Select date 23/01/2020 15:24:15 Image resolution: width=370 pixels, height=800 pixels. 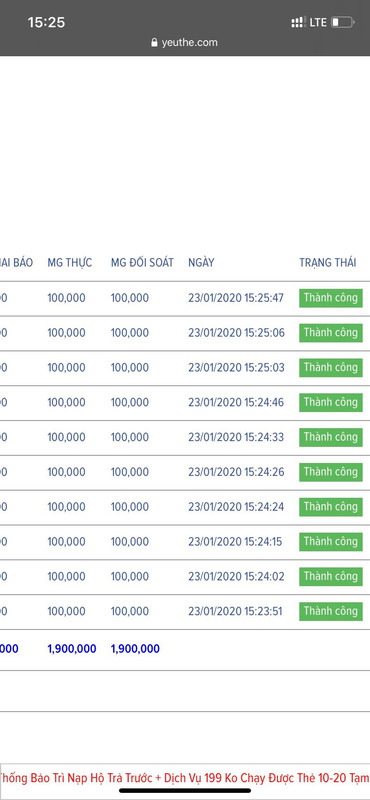235,541
